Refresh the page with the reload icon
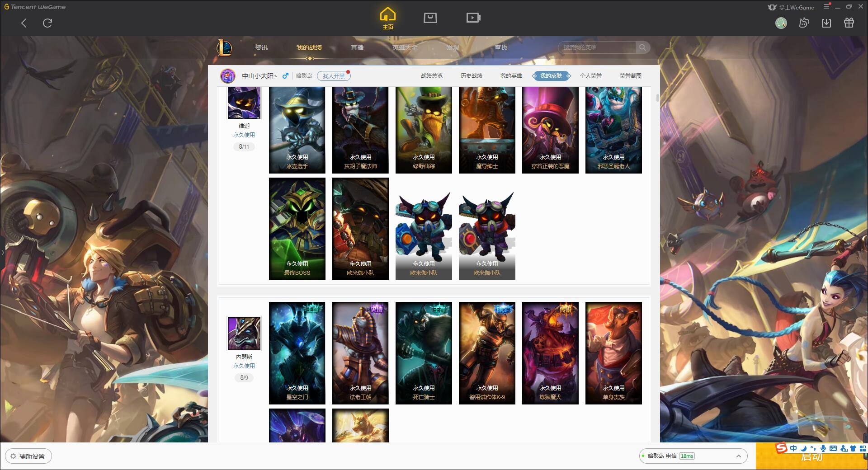This screenshot has width=868, height=470. (x=47, y=23)
